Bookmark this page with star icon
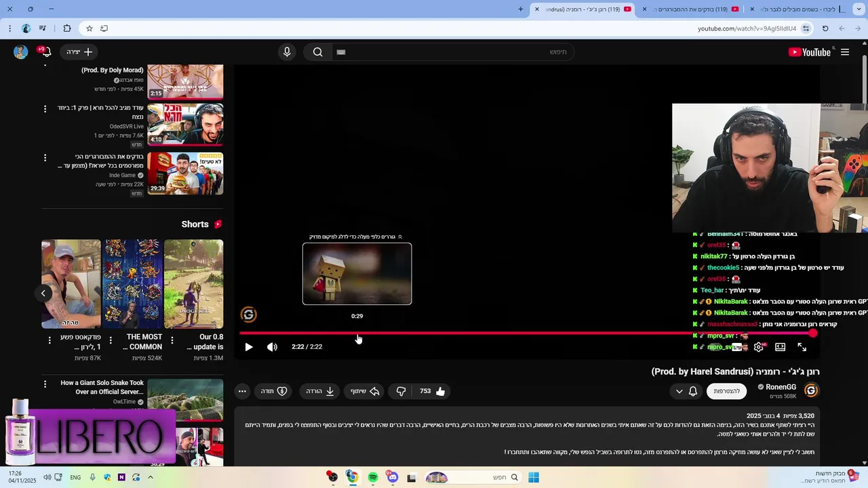Viewport: 868px width, 488px height. pyautogui.click(x=89, y=28)
